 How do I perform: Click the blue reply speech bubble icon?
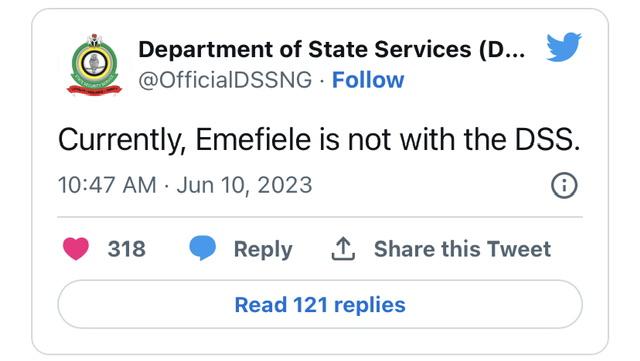coord(202,248)
